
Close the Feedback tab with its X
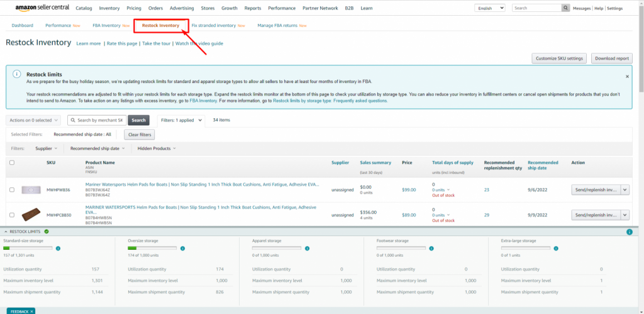click(x=31, y=311)
